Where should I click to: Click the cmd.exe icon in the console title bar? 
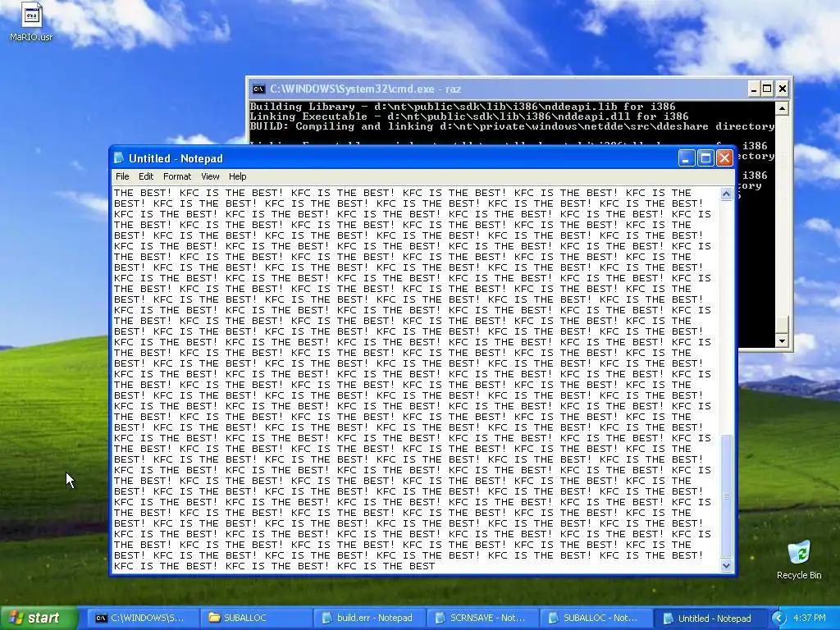[258, 89]
